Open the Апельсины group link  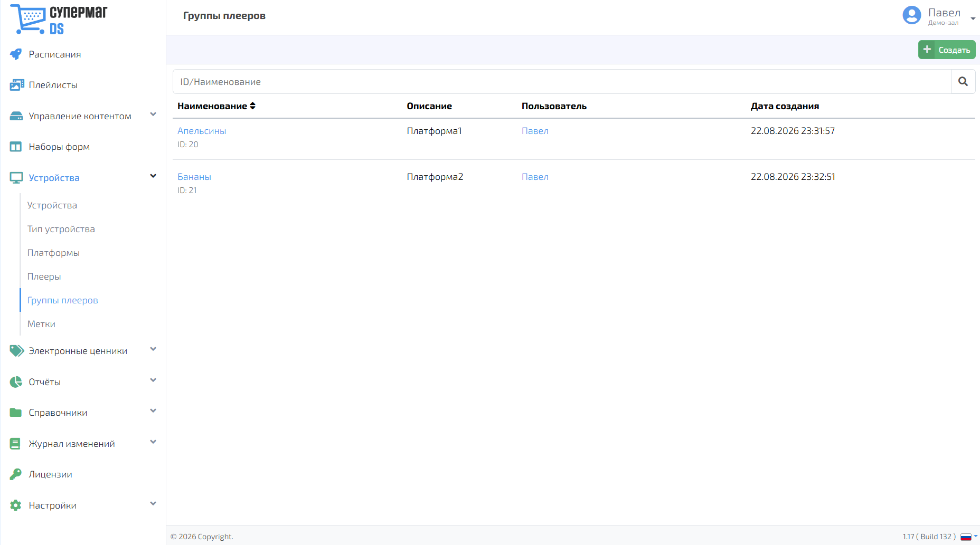click(x=202, y=131)
